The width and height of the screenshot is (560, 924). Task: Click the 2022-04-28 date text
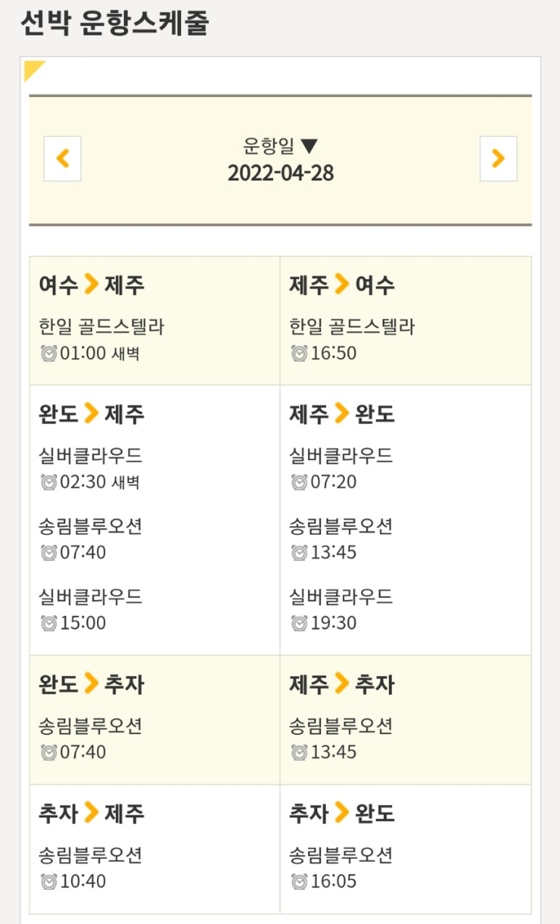(280, 173)
